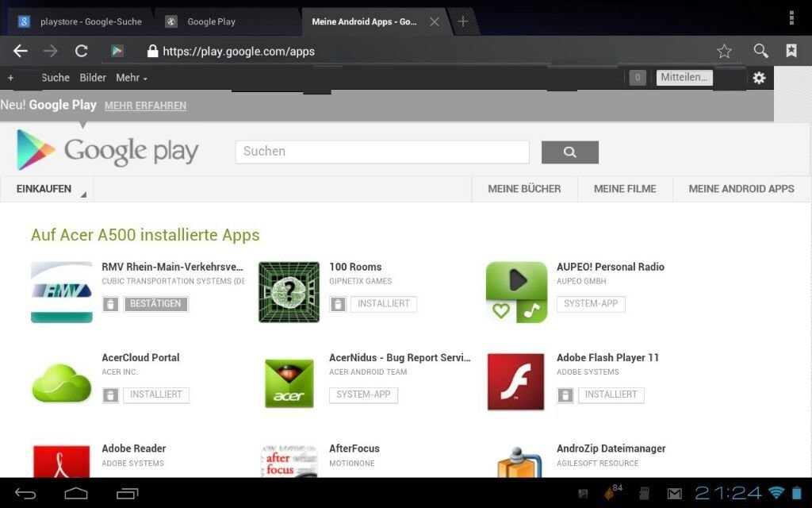
Task: Remove Adobe Flash Player with trash icon
Action: point(565,395)
